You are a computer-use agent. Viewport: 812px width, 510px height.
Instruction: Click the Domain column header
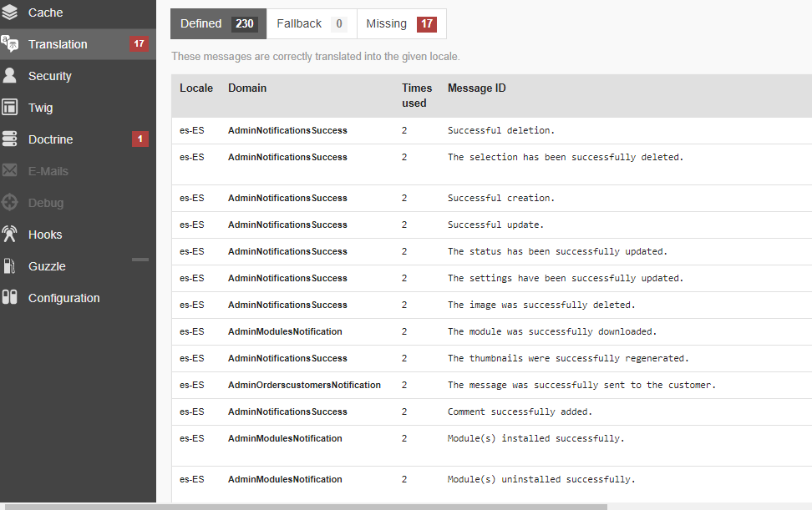[247, 88]
